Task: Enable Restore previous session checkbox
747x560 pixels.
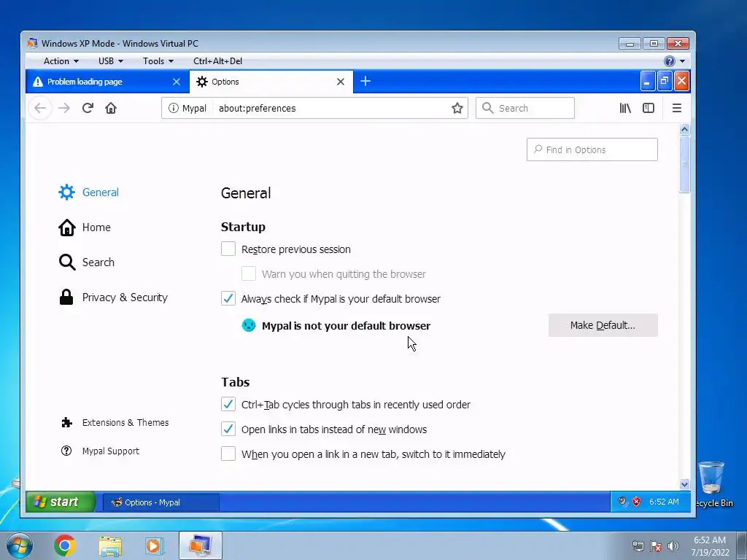Action: [x=228, y=249]
